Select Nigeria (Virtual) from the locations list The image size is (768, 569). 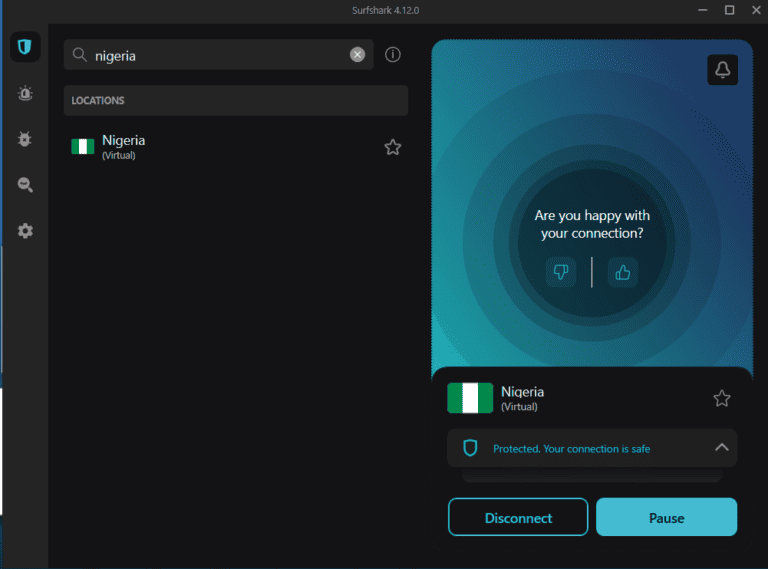[123, 147]
